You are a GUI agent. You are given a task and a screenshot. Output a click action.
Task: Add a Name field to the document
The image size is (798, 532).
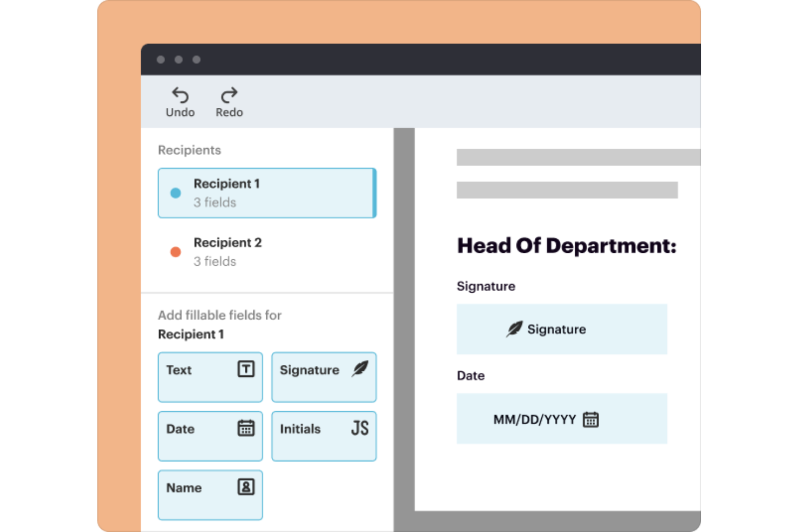tap(210, 494)
